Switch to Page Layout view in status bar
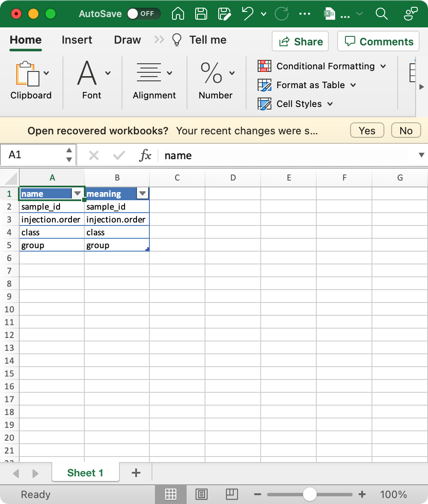428x504 pixels. (x=201, y=494)
